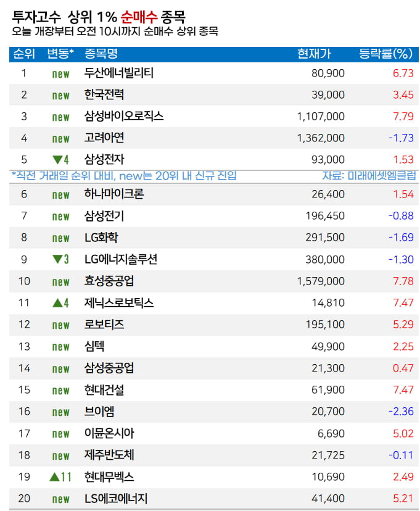Click the 종목명 column header

pyautogui.click(x=101, y=54)
